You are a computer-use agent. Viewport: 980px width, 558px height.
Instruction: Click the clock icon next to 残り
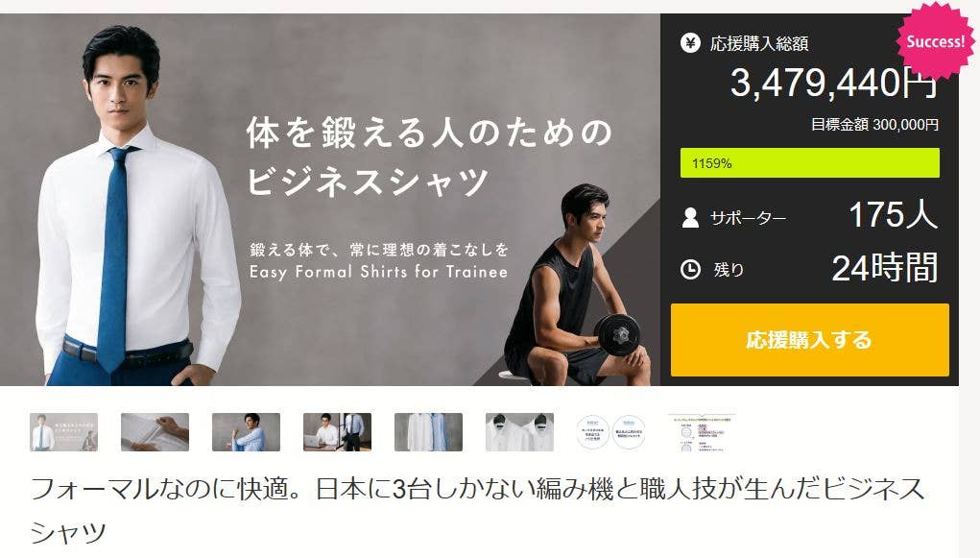click(690, 269)
